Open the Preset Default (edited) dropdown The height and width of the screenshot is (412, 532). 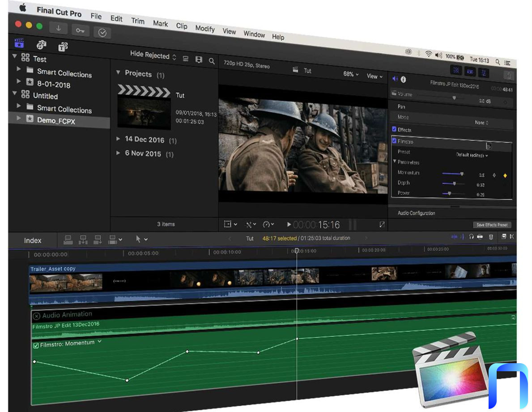click(x=472, y=155)
